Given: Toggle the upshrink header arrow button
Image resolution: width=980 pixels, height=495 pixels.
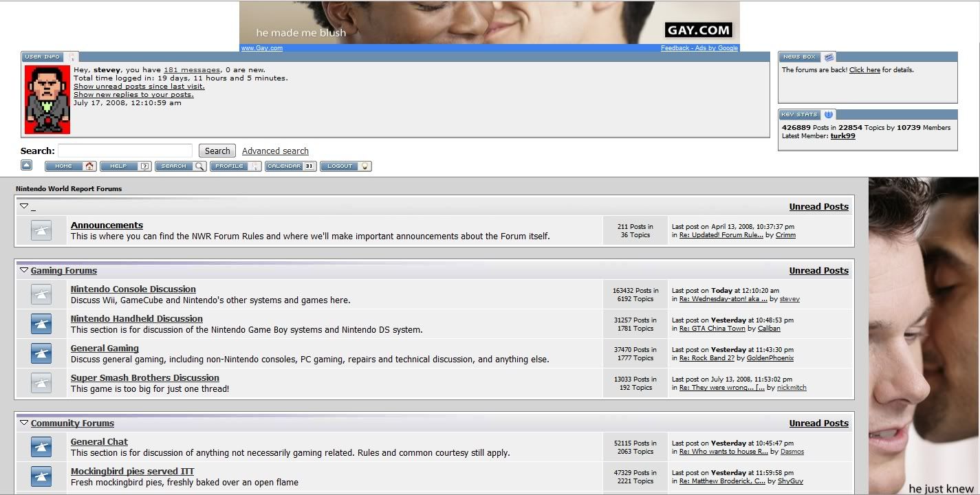Looking at the screenshot, I should click(26, 165).
